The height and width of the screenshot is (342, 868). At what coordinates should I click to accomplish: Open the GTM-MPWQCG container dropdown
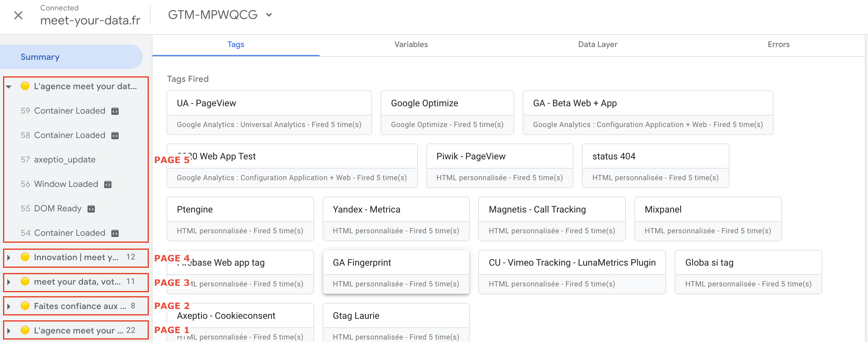pyautogui.click(x=221, y=14)
